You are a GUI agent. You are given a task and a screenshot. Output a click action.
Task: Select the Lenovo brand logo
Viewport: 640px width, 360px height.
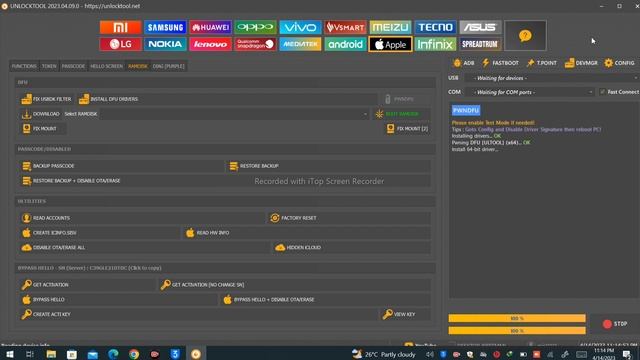coord(210,44)
